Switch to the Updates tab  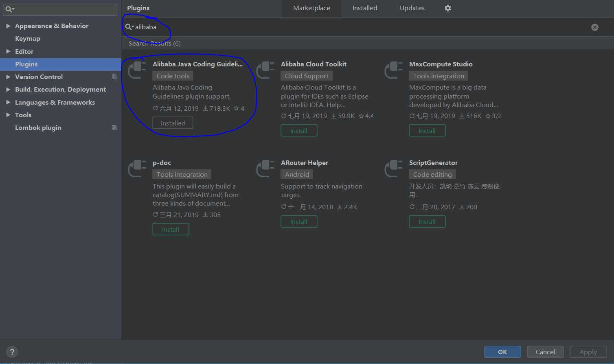412,8
